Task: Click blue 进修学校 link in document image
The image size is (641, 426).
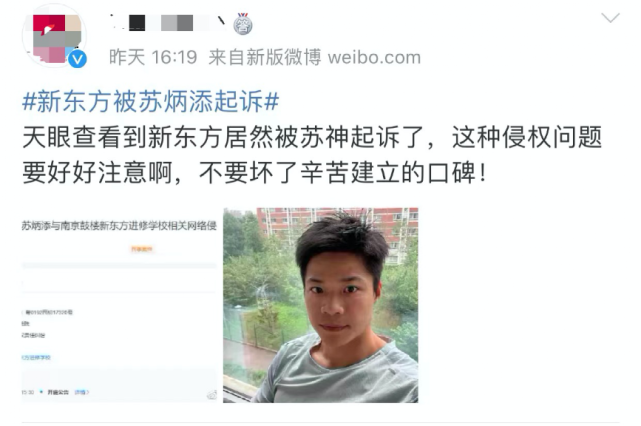Action: point(36,357)
